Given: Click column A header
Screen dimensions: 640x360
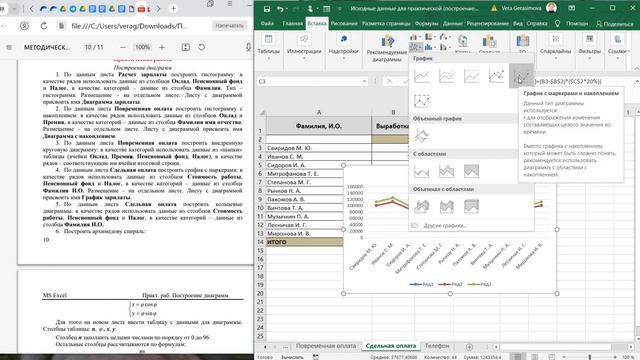Looking at the screenshot, I should [x=319, y=112].
